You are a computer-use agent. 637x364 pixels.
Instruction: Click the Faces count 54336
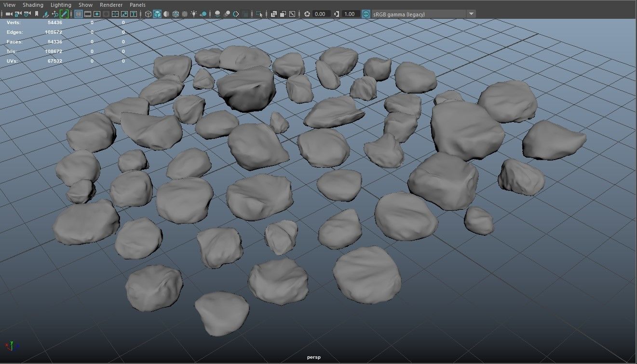point(54,42)
